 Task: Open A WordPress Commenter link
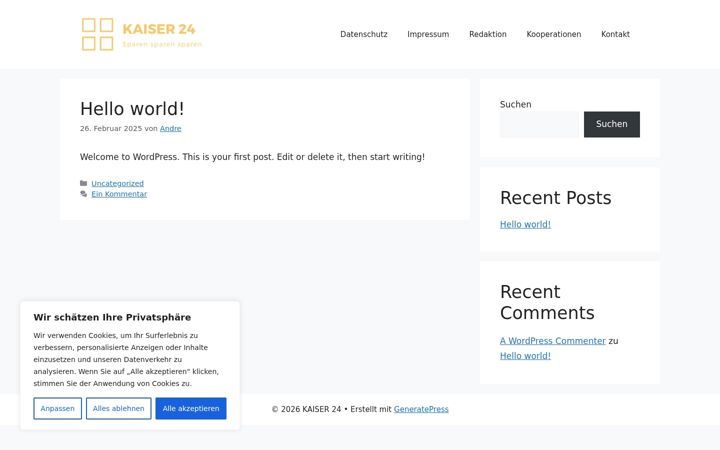tap(553, 341)
